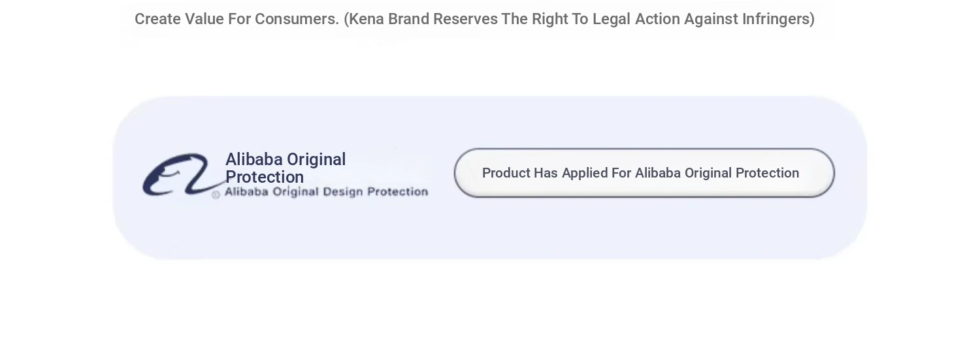Click the word 'Applied' in the pill button
The width and height of the screenshot is (980, 357).
pos(585,173)
